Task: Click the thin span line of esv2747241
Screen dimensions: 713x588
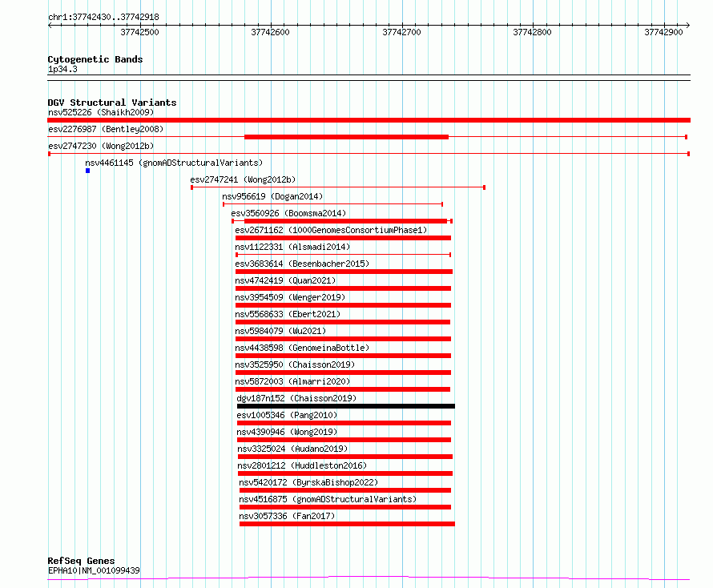Action: 338,187
